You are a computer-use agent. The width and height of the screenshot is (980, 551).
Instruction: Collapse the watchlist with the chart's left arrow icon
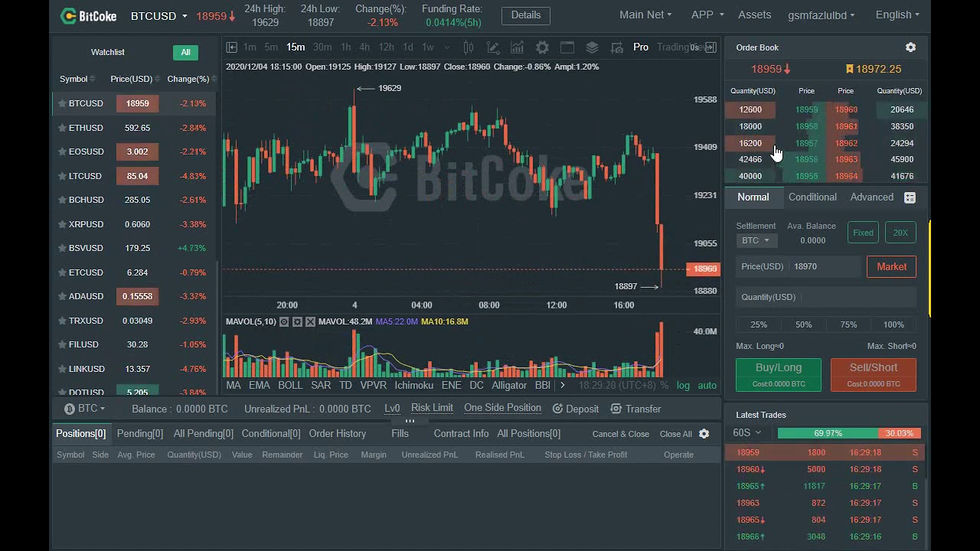tap(232, 47)
